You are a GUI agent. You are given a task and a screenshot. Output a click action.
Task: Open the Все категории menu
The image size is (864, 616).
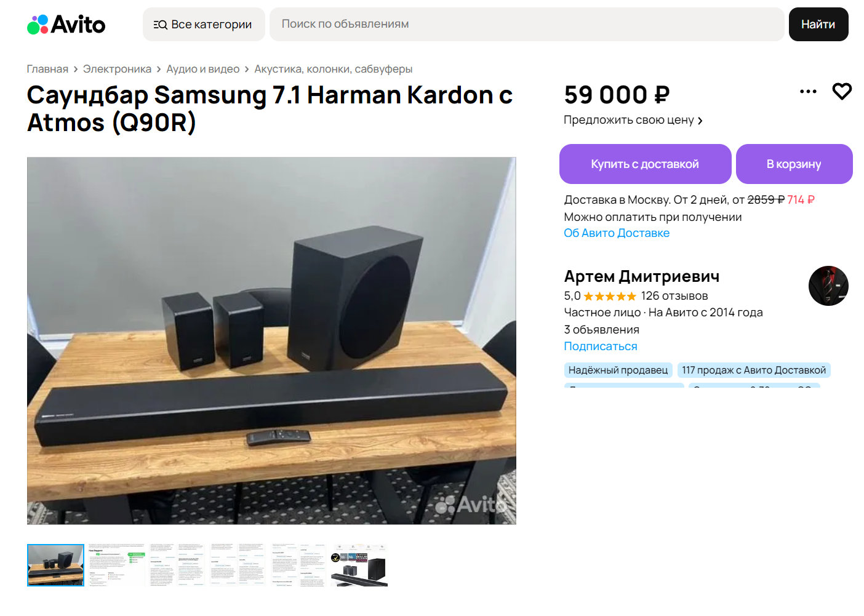pos(204,25)
